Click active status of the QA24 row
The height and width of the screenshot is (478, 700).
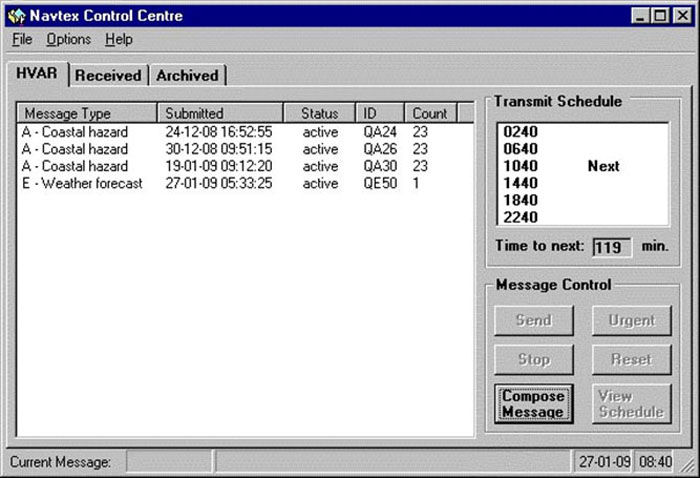click(x=320, y=132)
